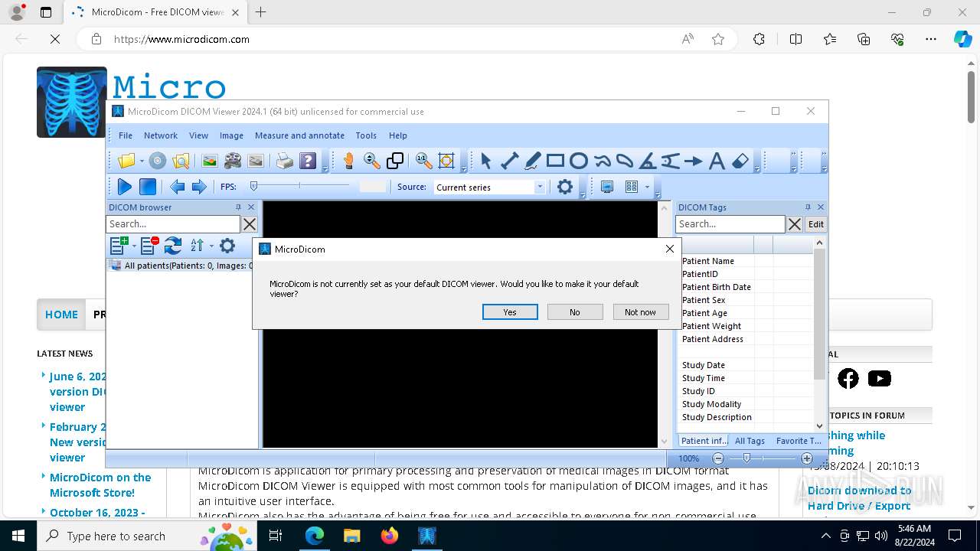Click Yes in the MicroDicom dialog
This screenshot has width=980, height=551.
(510, 312)
